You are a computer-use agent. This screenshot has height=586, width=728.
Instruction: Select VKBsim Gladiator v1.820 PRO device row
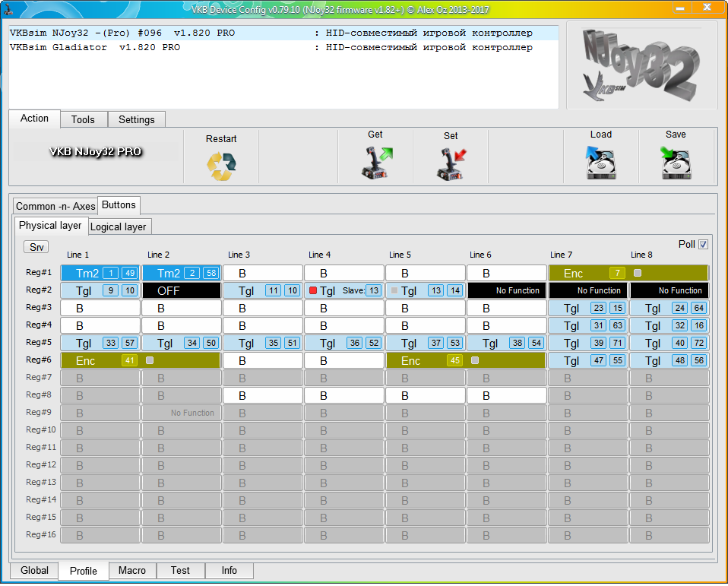pyautogui.click(x=283, y=47)
